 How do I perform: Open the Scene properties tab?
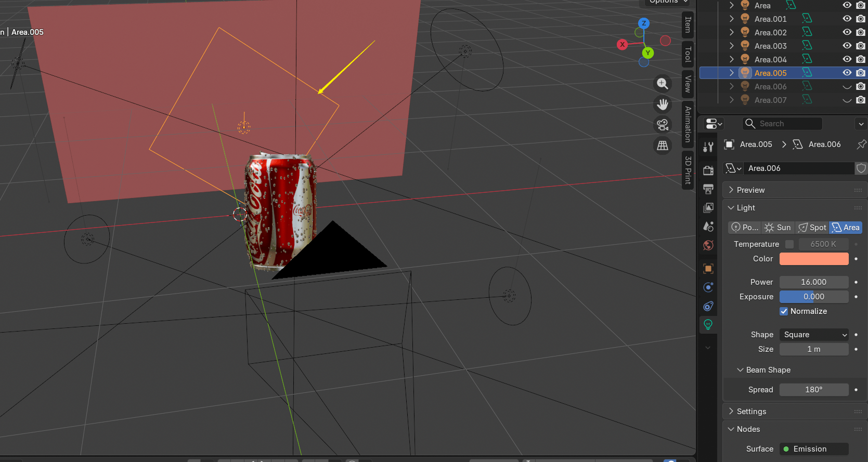point(708,227)
